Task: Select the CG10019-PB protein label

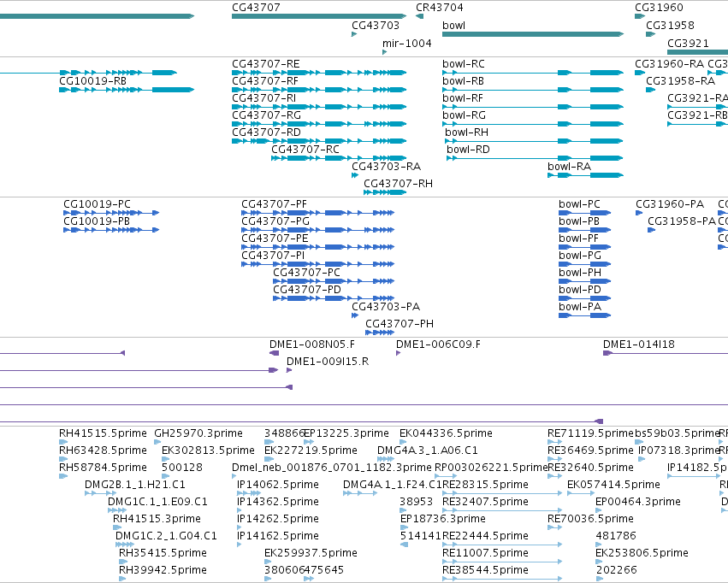Action: click(x=97, y=221)
